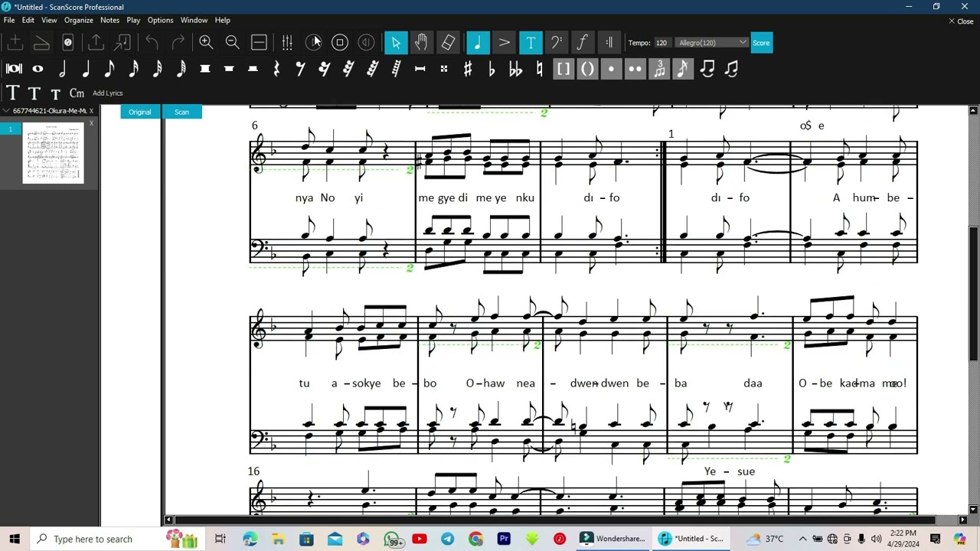This screenshot has width=980, height=551.
Task: Toggle the accent articulation mode button
Action: (x=504, y=43)
